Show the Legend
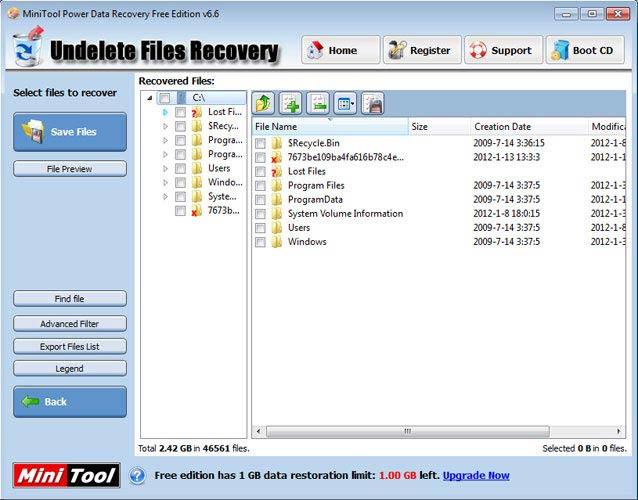Image resolution: width=638 pixels, height=500 pixels. coord(70,369)
